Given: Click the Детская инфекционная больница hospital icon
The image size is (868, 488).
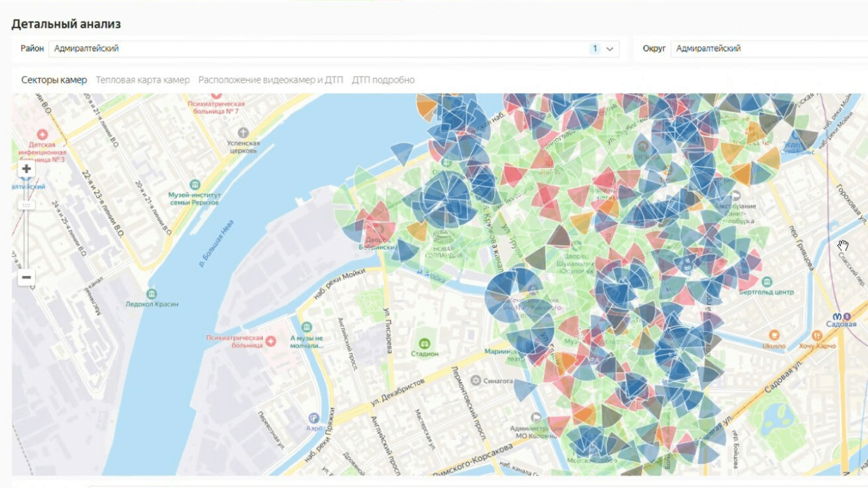Looking at the screenshot, I should 42,135.
